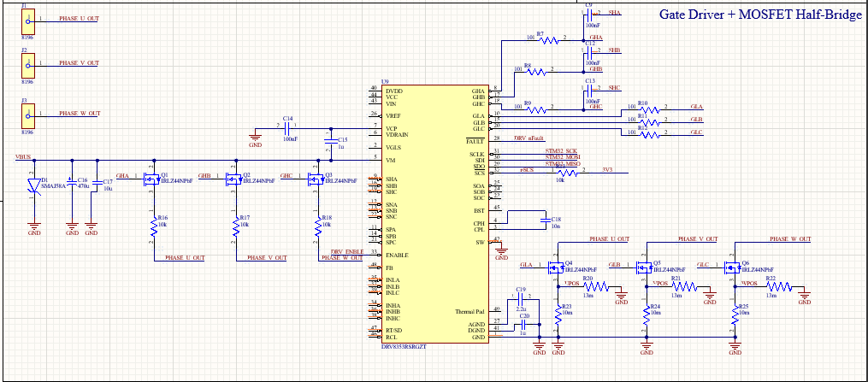Select the R10 resistor symbol
This screenshot has width=868, height=382.
click(x=651, y=109)
